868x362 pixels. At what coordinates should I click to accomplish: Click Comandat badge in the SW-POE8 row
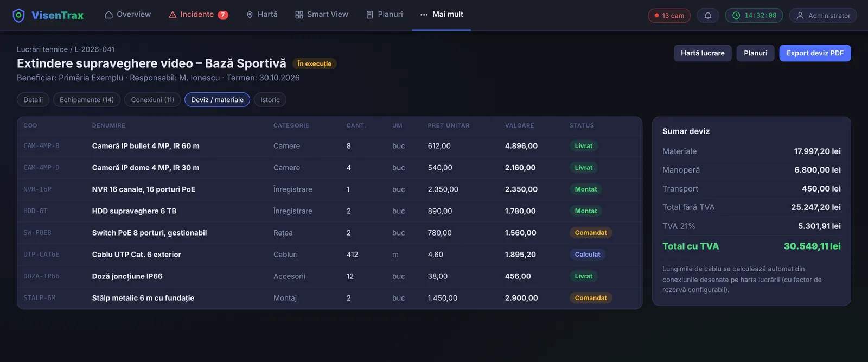point(591,233)
